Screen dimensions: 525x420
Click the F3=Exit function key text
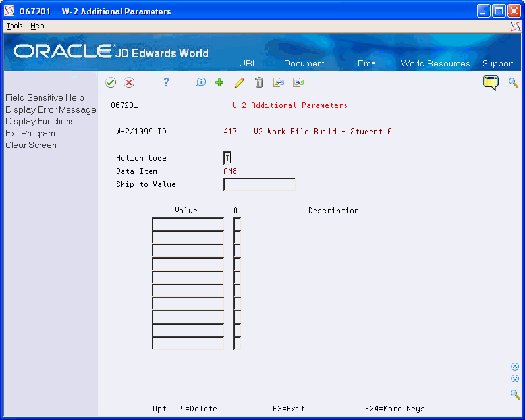[289, 409]
